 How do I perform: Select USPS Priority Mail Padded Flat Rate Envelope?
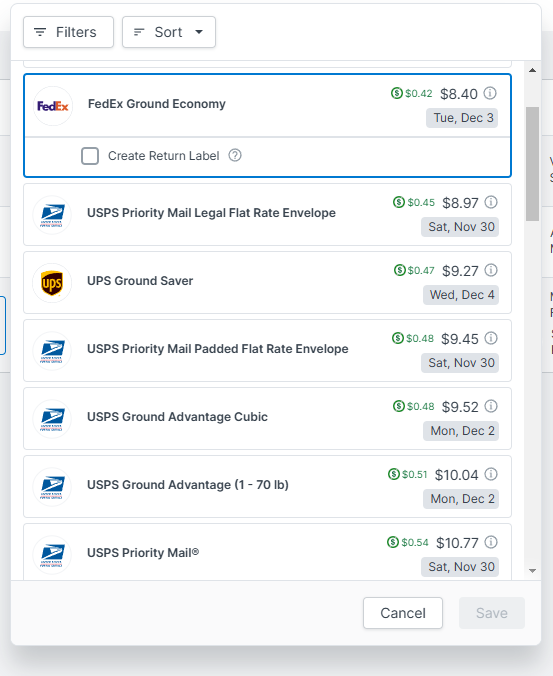pos(267,351)
